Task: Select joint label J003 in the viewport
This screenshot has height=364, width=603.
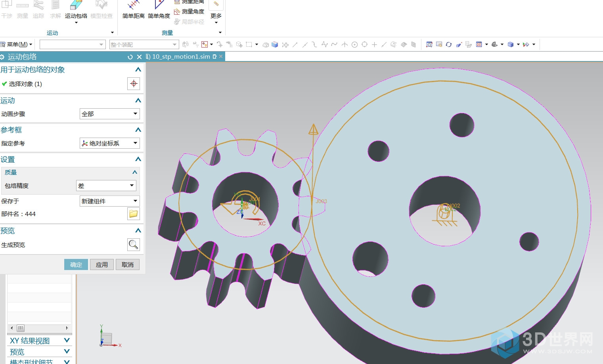Action: [321, 201]
